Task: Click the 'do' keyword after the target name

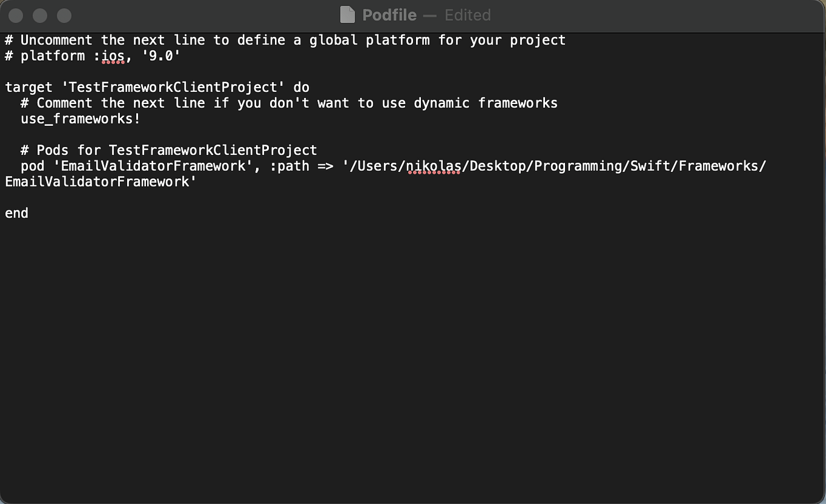Action: tap(301, 87)
